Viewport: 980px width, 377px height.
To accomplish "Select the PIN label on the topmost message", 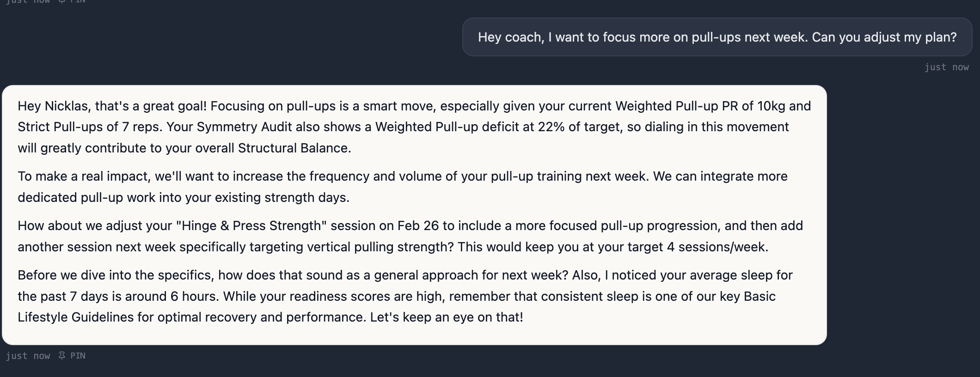I will (x=78, y=2).
